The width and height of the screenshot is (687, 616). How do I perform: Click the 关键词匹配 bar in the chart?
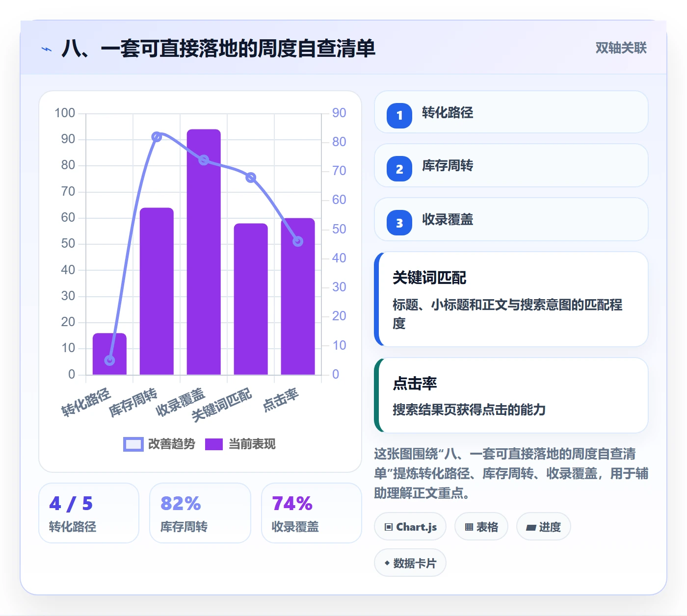tap(251, 299)
